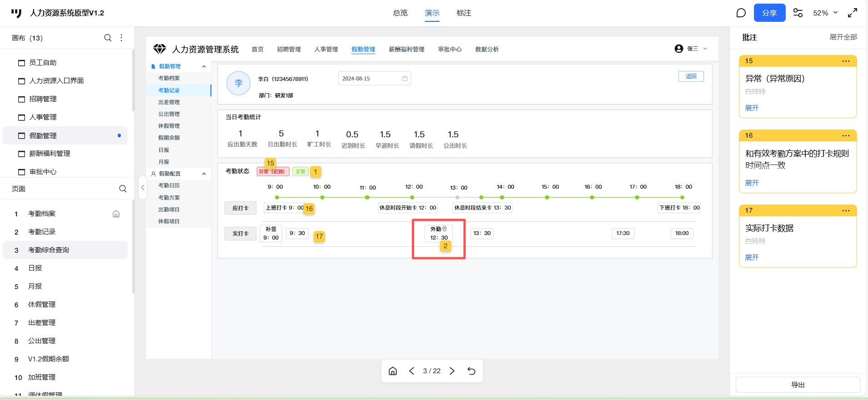Advance to the next page arrow

click(x=452, y=371)
